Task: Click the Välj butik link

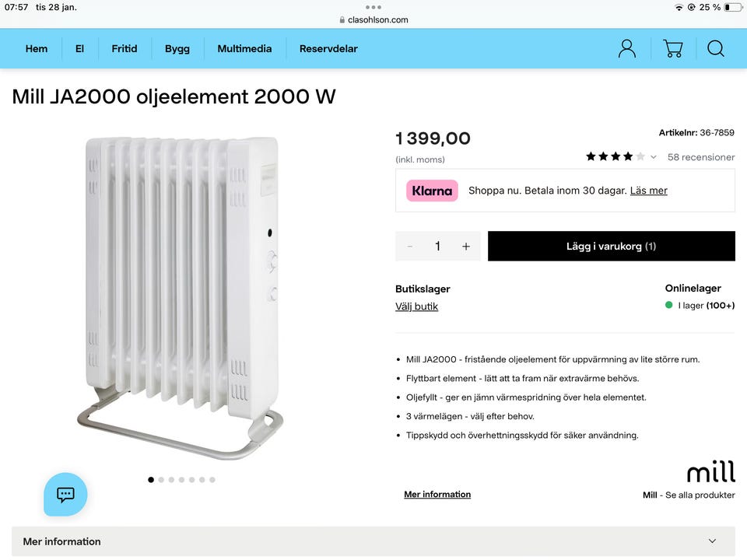Action: [416, 306]
